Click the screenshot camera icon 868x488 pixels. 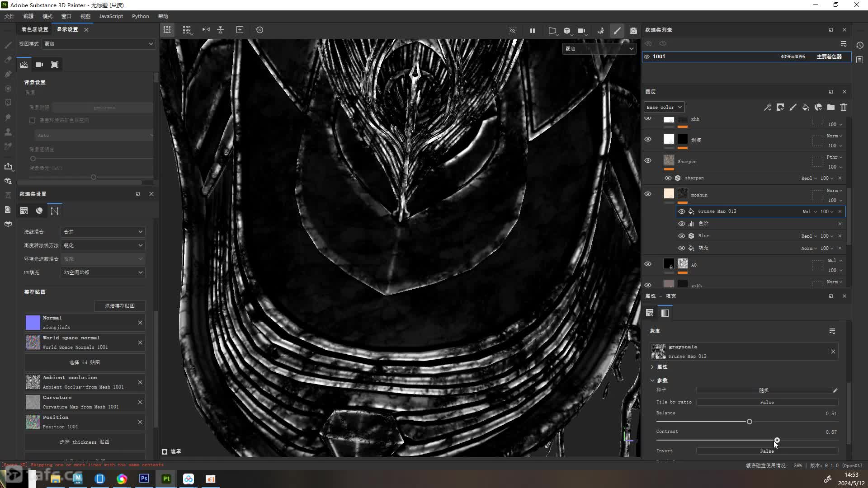tap(633, 31)
